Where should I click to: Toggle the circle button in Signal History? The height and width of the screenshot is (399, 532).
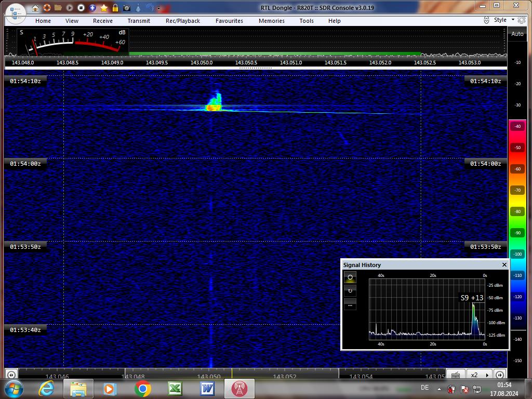(350, 277)
